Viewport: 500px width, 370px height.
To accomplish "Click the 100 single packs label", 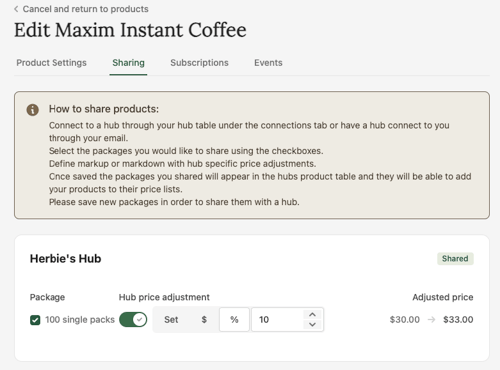I will click(80, 320).
